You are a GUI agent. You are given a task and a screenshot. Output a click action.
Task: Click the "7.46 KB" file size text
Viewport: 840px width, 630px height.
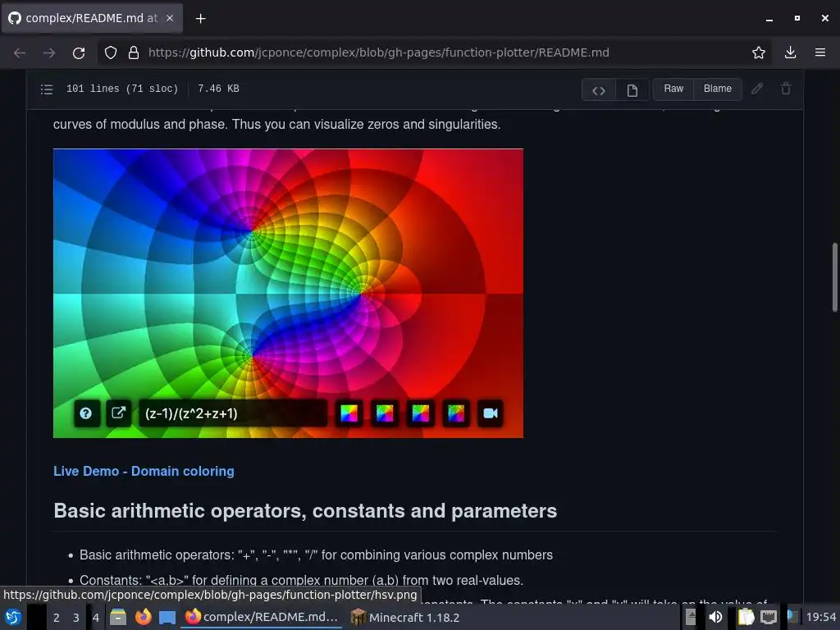pyautogui.click(x=218, y=89)
